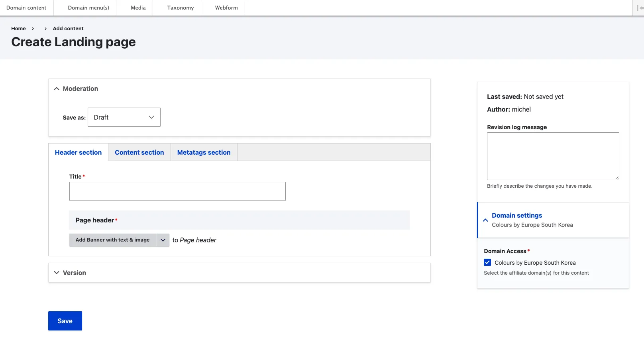The height and width of the screenshot is (340, 644).
Task: Go to the Home breadcrumb link
Action: [x=18, y=28]
